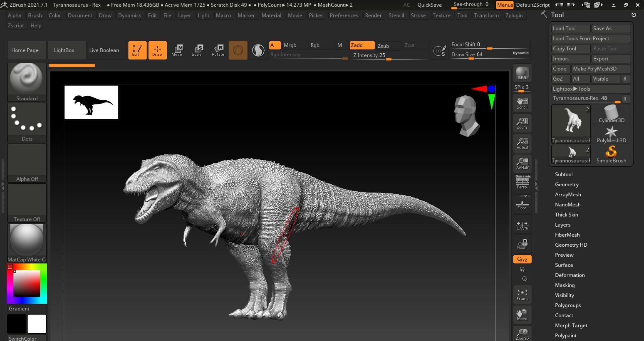Toggle Zadd sculpt mode
Viewport: 644px width, 341px height.
[362, 45]
